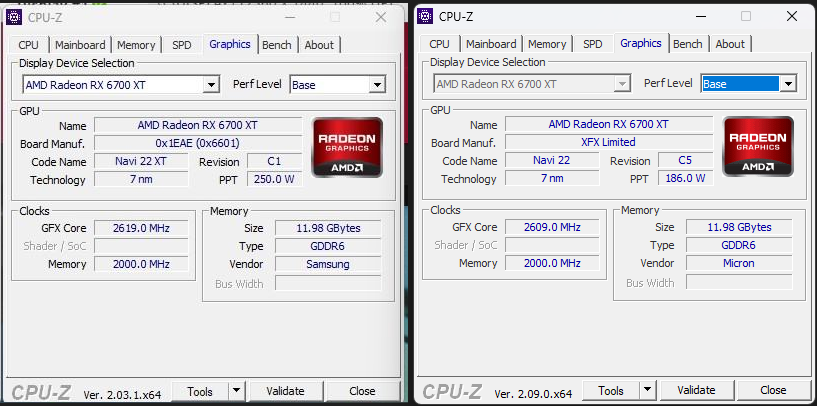Click GPU Name field in left window
817x406 pixels.
point(197,125)
